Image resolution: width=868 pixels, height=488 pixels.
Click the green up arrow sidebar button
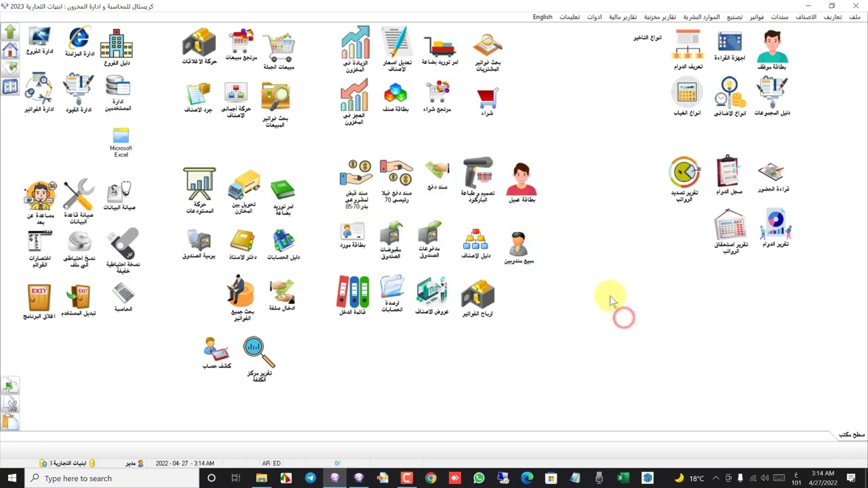point(10,32)
